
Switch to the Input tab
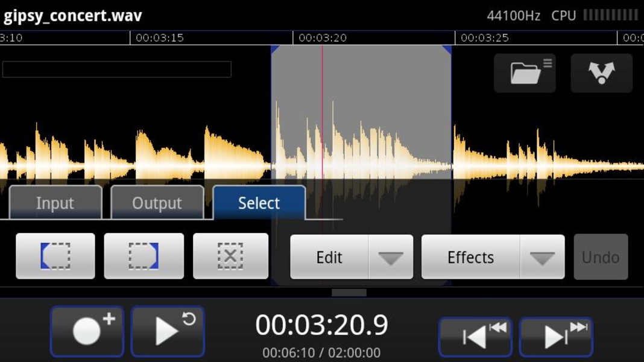click(x=55, y=203)
